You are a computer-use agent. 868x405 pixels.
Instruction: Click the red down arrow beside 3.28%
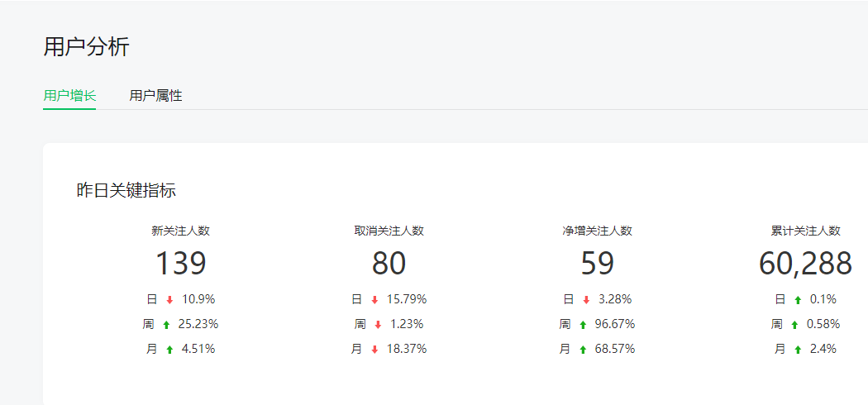(586, 300)
